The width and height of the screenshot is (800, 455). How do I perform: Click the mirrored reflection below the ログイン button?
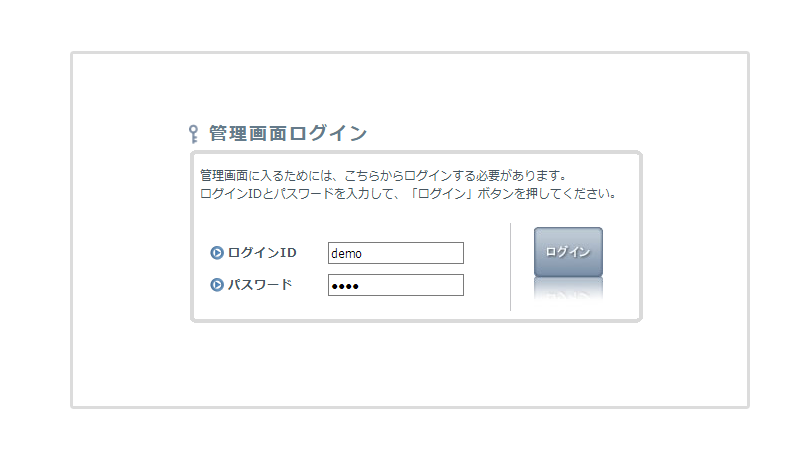pos(568,289)
